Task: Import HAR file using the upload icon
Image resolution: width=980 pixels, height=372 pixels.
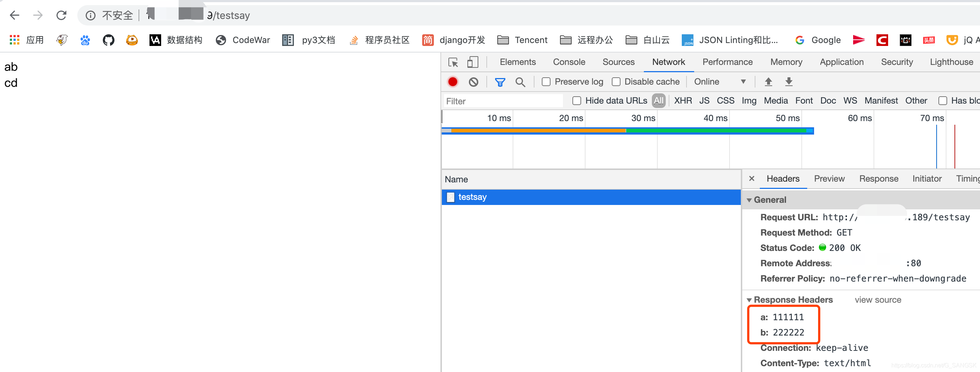Action: click(x=769, y=81)
